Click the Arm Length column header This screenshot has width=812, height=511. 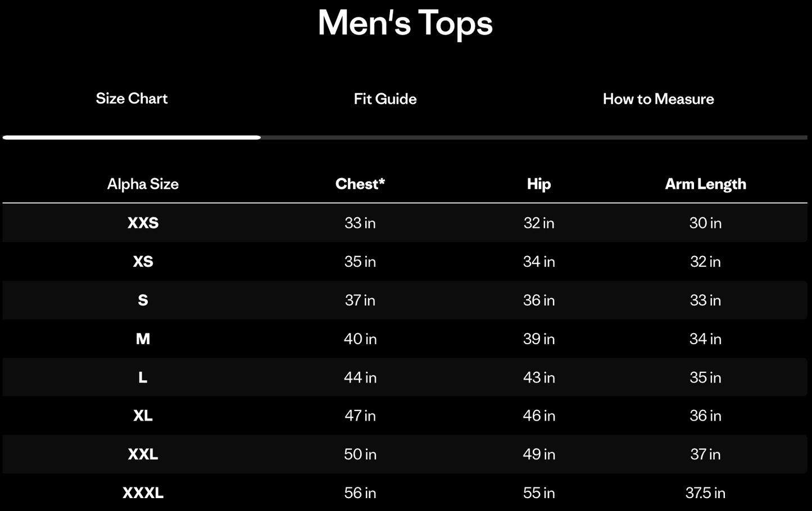coord(705,184)
